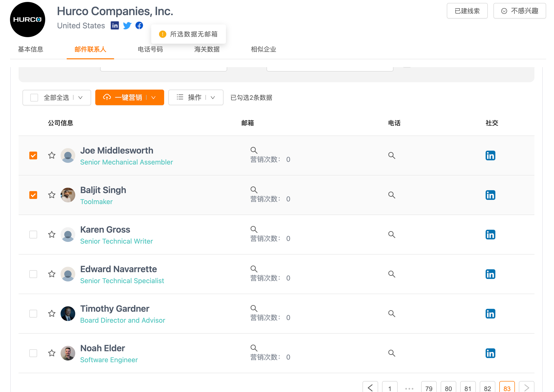Select Noah Elder's row checkbox
554x392 pixels.
pos(33,353)
